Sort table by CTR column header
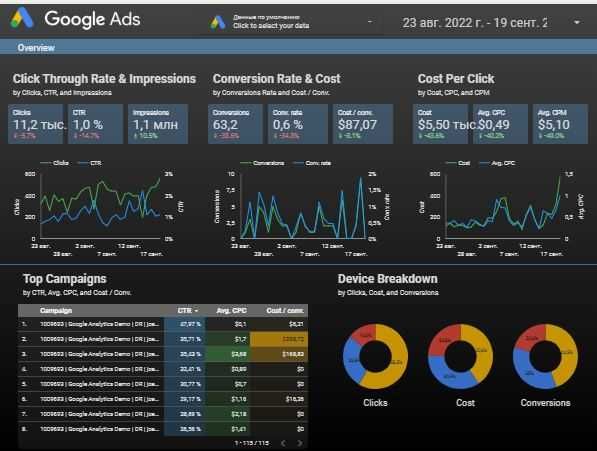Viewport: 597px width, 451px height. pyautogui.click(x=188, y=311)
